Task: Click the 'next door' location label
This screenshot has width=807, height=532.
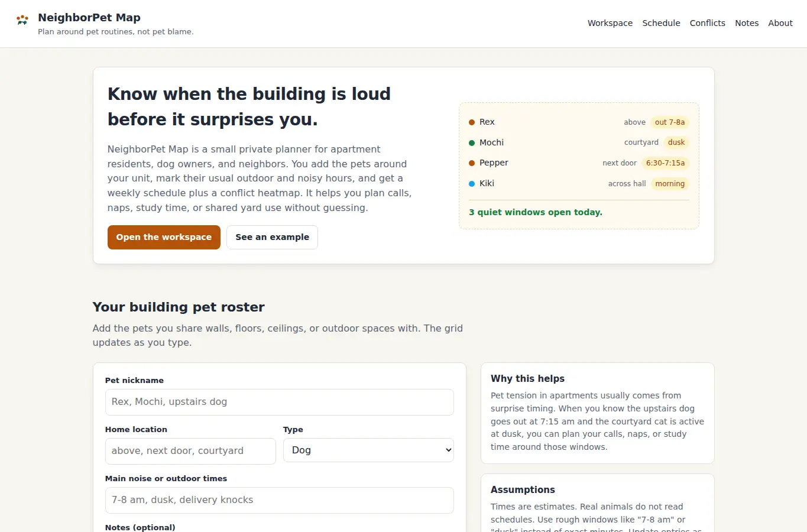Action: click(x=620, y=163)
